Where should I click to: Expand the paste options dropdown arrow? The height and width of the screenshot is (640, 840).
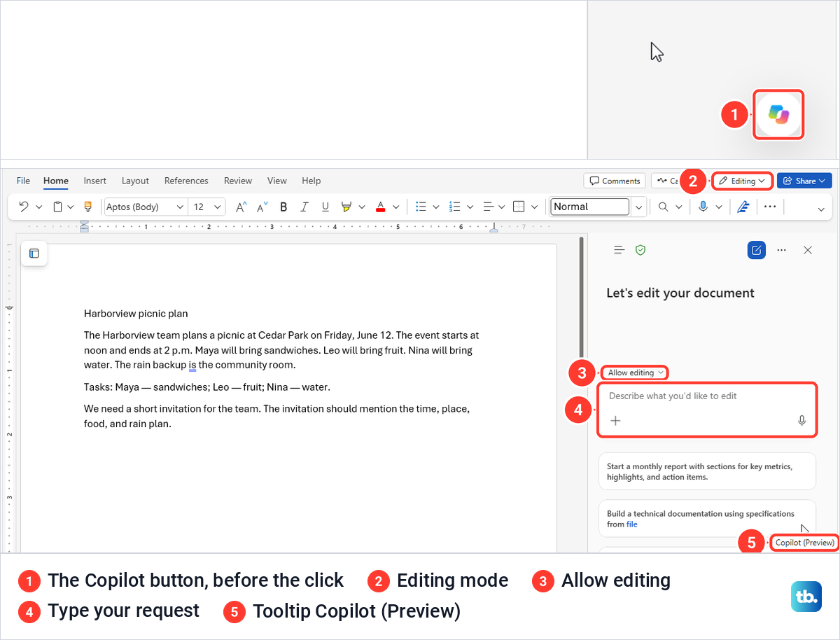(x=71, y=207)
